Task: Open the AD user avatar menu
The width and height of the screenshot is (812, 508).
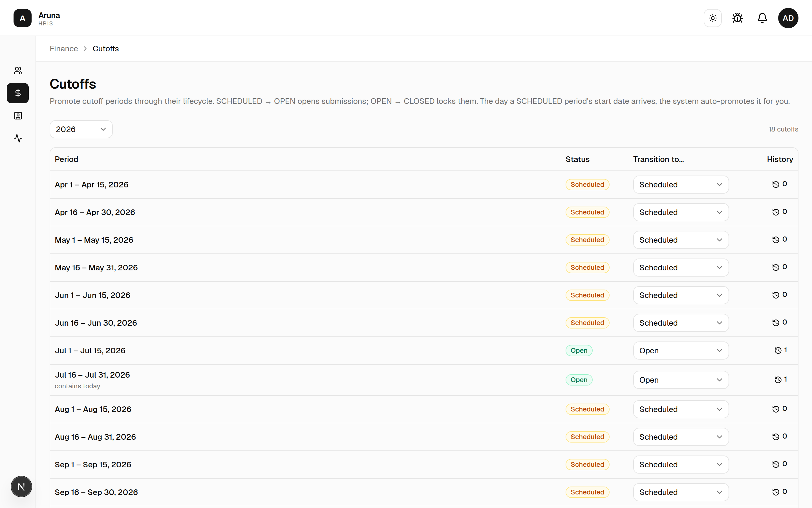Action: 788,18
